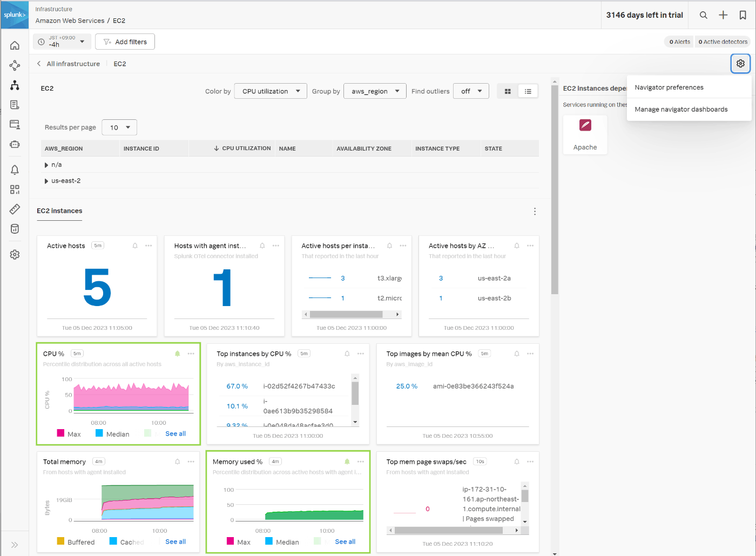The width and height of the screenshot is (756, 556).
Task: Open the Infrastructure hierarchy icon in sidebar
Action: (x=15, y=85)
